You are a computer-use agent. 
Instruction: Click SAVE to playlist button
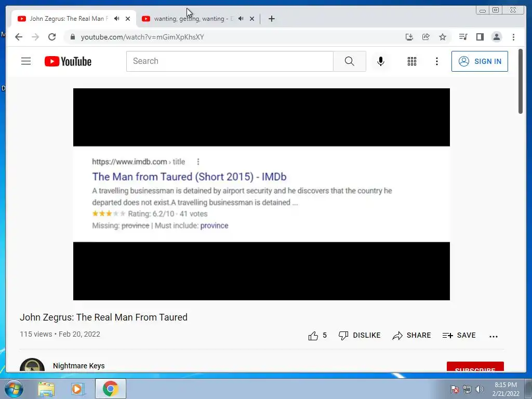point(459,336)
